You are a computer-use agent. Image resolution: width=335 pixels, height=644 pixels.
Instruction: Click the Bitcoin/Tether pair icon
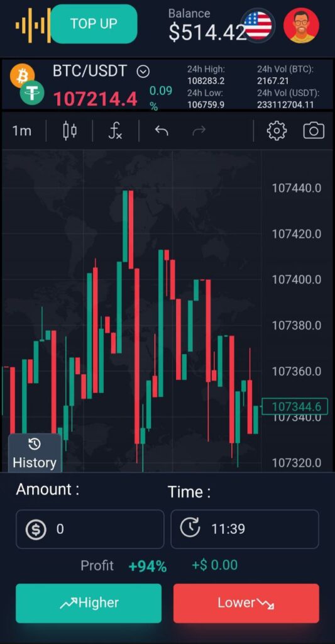(x=27, y=84)
